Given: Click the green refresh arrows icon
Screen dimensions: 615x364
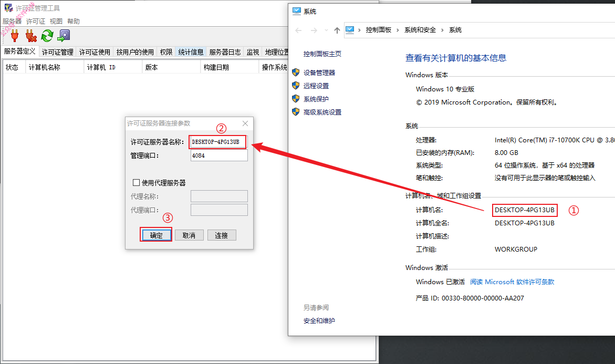Looking at the screenshot, I should coord(47,36).
